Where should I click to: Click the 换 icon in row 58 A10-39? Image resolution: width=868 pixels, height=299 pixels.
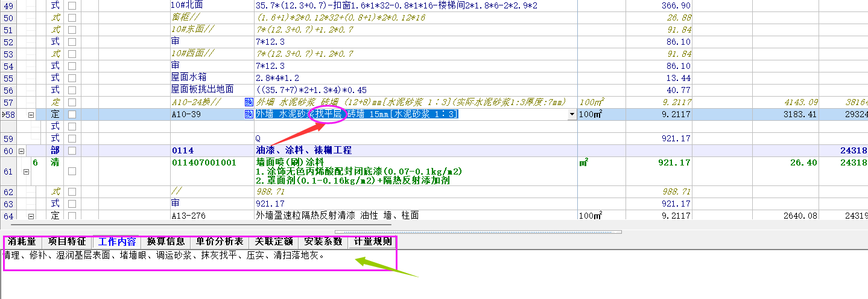click(249, 114)
